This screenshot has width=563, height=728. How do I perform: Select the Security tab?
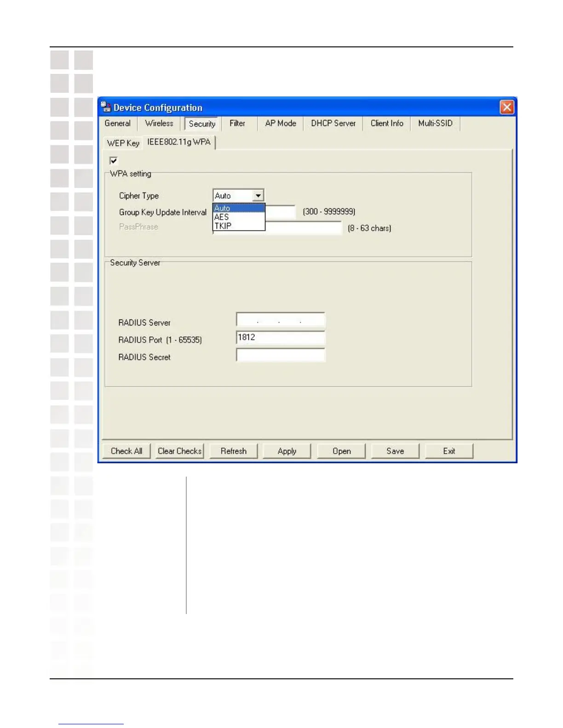tap(202, 124)
